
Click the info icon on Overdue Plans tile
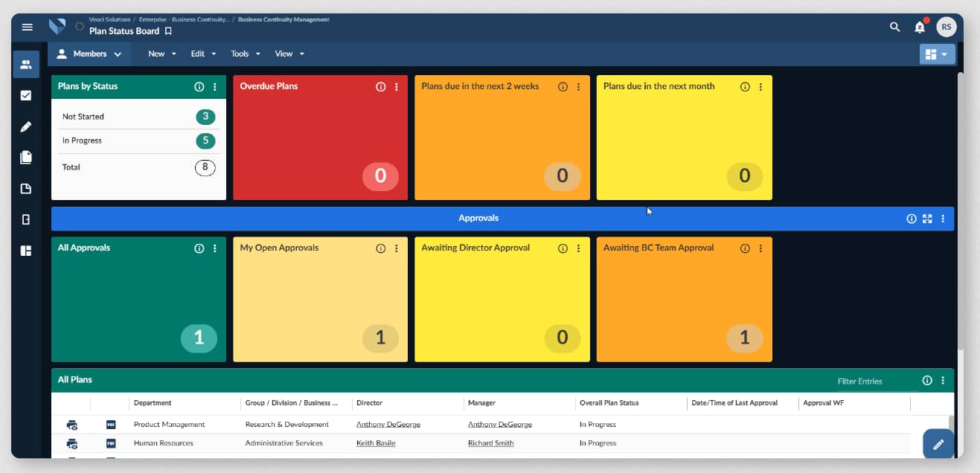pos(381,87)
